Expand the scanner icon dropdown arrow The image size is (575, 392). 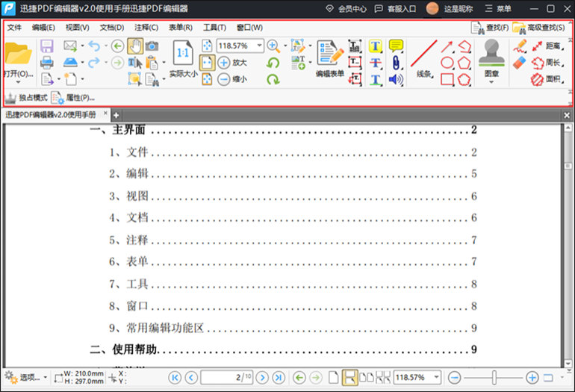click(82, 62)
